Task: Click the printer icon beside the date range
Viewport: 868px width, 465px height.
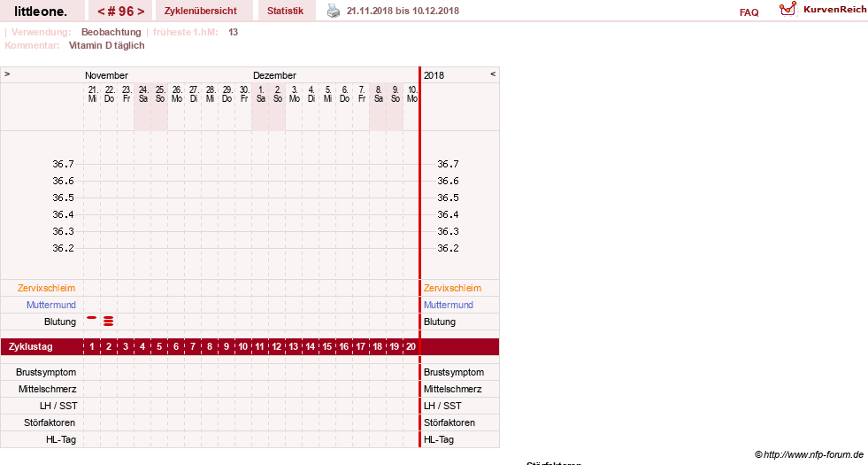Action: pos(334,11)
